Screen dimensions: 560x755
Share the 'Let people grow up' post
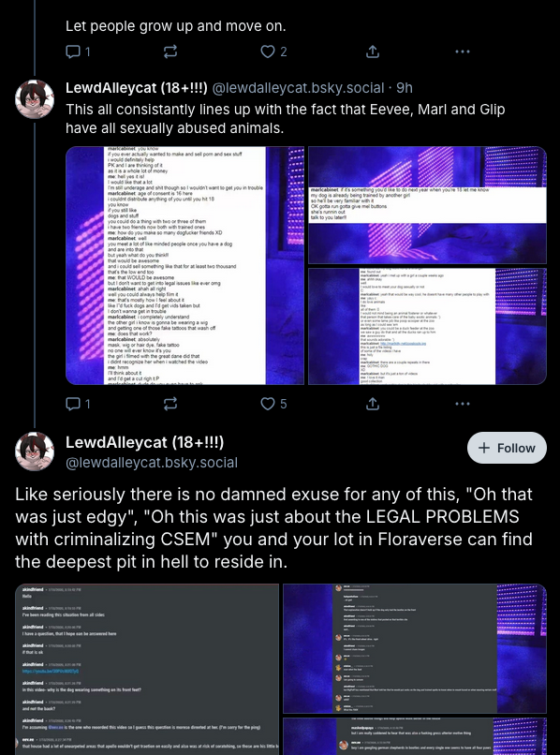372,52
